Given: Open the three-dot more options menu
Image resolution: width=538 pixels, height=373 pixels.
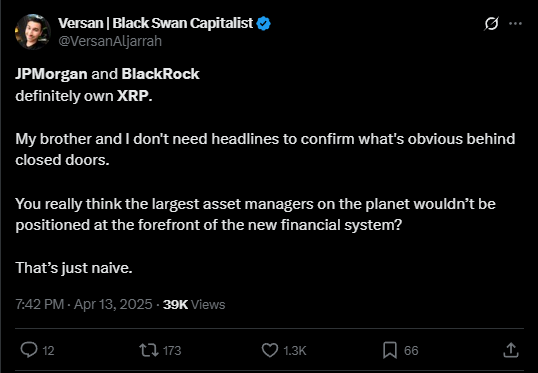Looking at the screenshot, I should pos(515,23).
